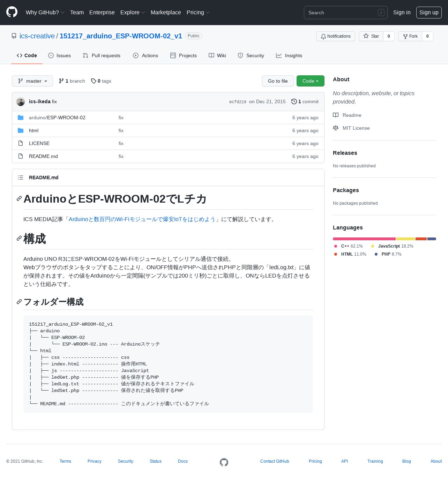Open the Status footer link
This screenshot has height=484, width=448.
(x=156, y=461)
